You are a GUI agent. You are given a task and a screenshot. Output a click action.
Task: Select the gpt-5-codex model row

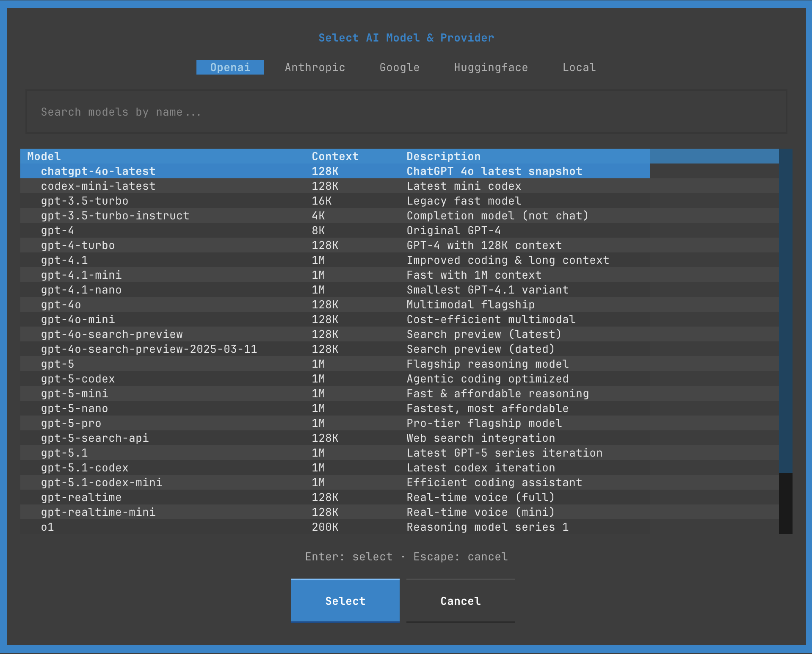[78, 379]
